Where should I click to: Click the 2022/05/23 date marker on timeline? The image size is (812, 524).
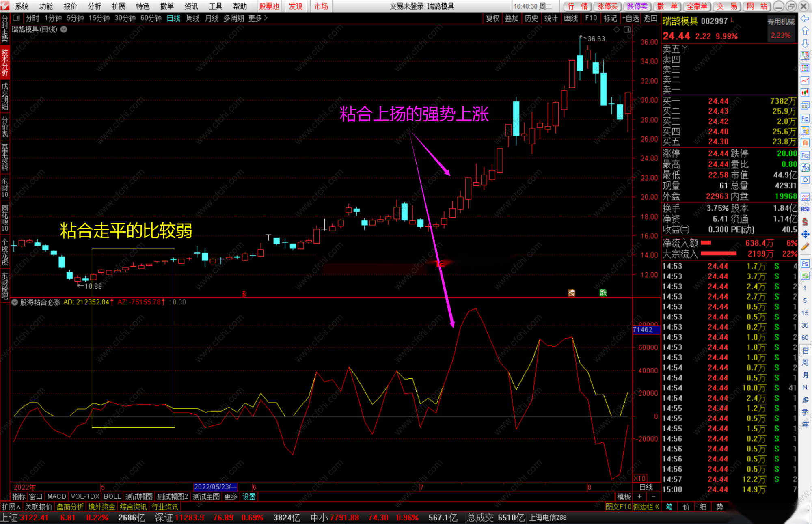215,487
